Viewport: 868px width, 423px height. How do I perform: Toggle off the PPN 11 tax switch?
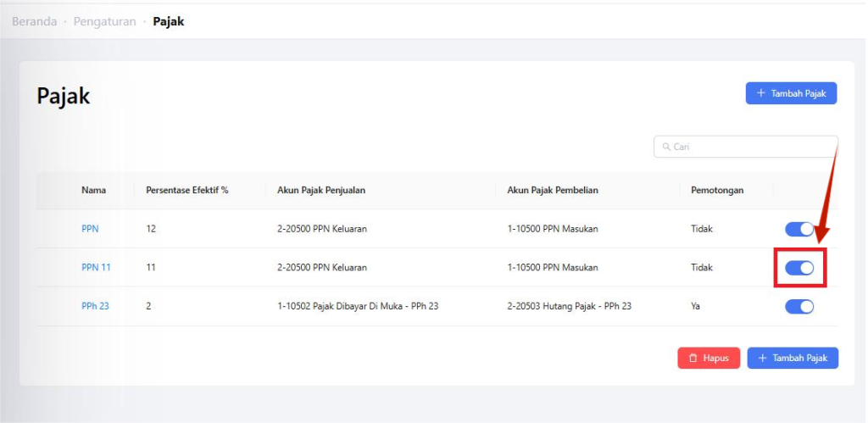click(798, 268)
